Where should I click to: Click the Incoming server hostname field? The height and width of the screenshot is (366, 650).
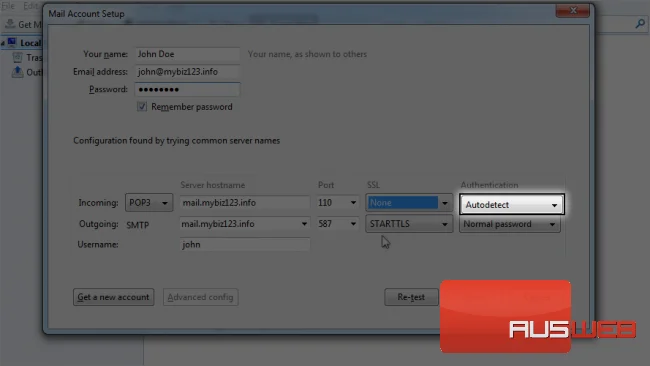point(245,203)
